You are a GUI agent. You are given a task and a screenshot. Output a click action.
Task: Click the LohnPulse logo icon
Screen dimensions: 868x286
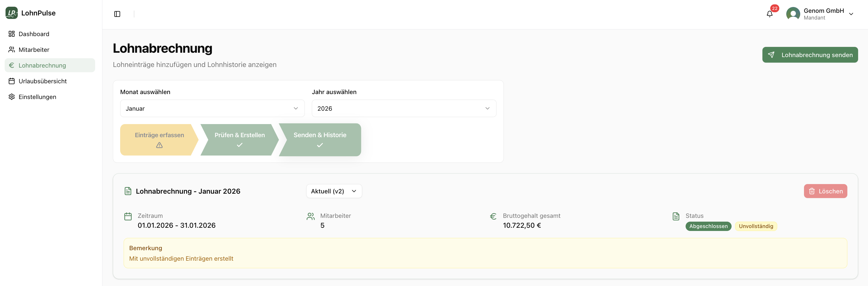(x=11, y=13)
